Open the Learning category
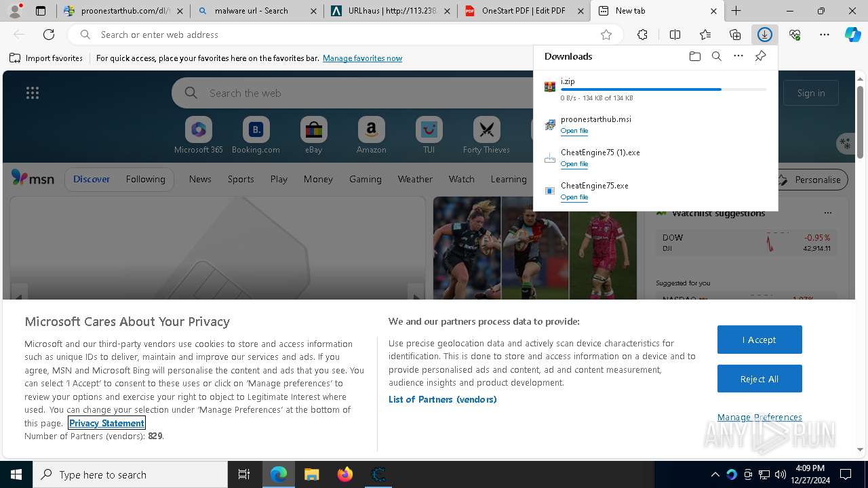 click(x=509, y=179)
